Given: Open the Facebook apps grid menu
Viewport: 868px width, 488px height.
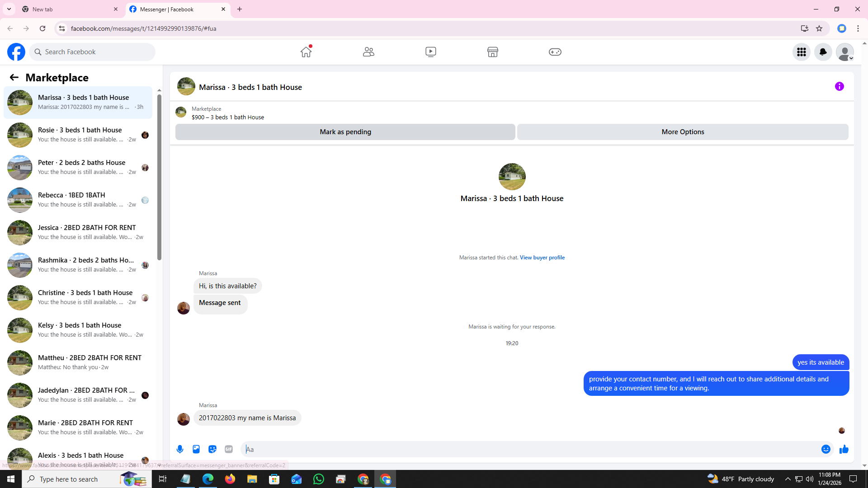Looking at the screenshot, I should click(802, 52).
